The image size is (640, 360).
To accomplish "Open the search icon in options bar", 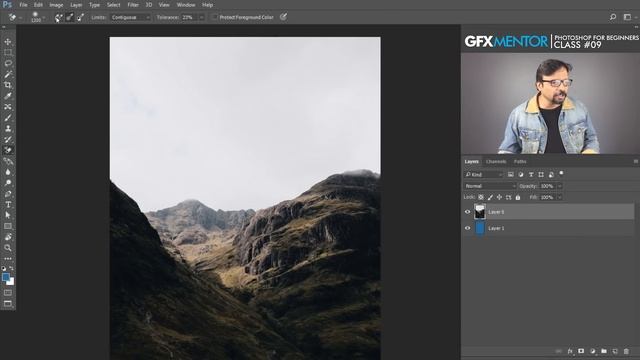I will [613, 17].
